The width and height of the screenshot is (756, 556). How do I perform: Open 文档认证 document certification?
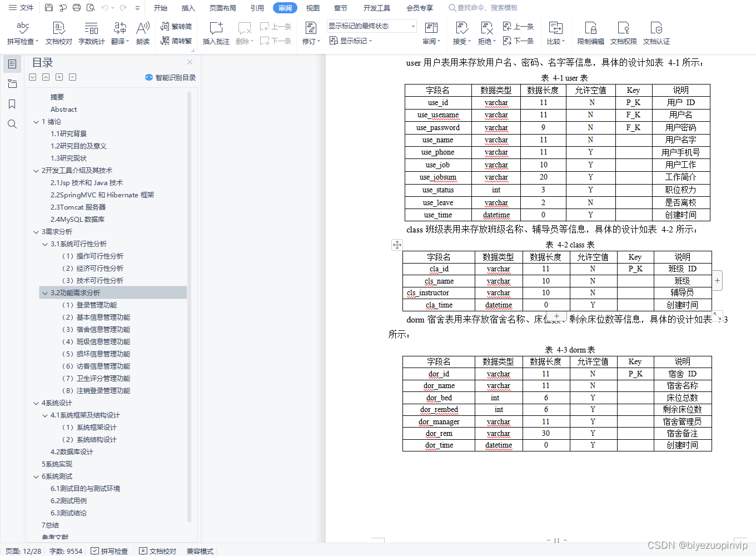(x=656, y=33)
